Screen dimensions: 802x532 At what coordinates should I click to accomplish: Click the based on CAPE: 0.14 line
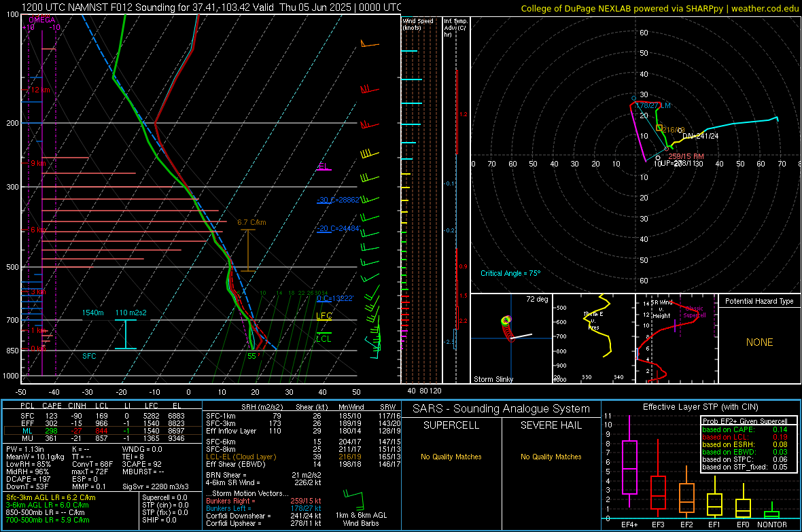pos(745,429)
